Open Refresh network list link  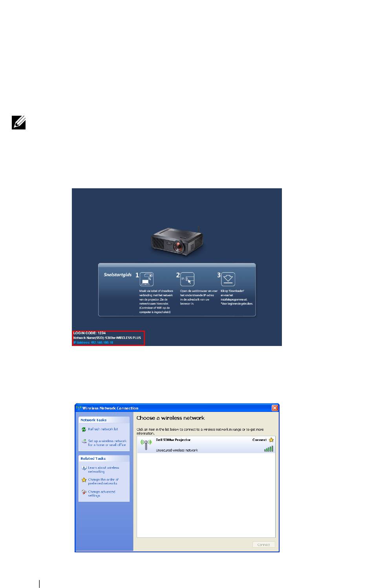coord(103,429)
